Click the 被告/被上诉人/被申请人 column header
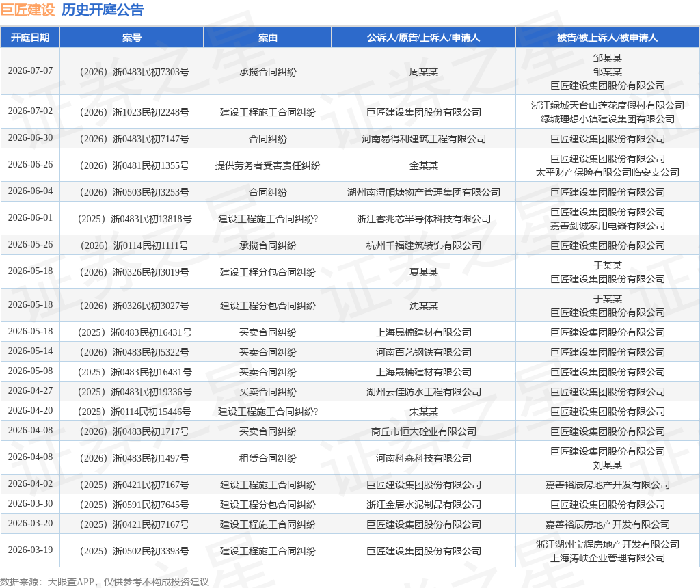Image resolution: width=700 pixels, height=588 pixels. pos(607,38)
